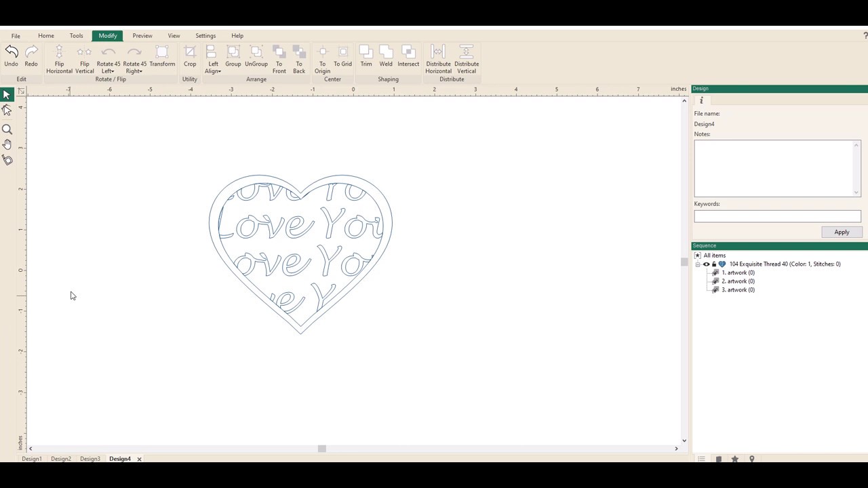Toggle visibility eye of thread 104
This screenshot has width=868, height=488.
point(706,264)
